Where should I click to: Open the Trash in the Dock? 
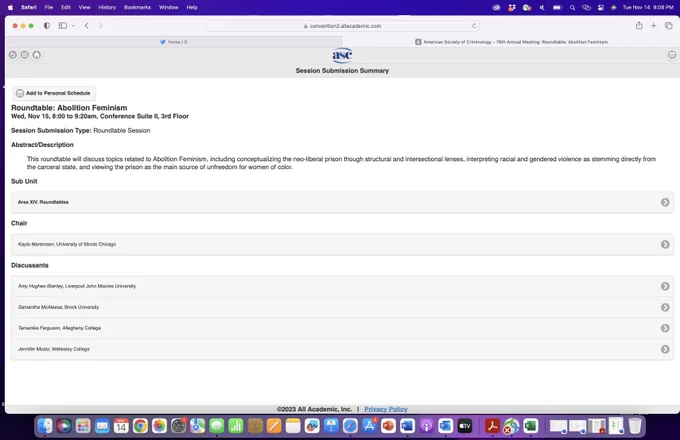click(x=635, y=426)
